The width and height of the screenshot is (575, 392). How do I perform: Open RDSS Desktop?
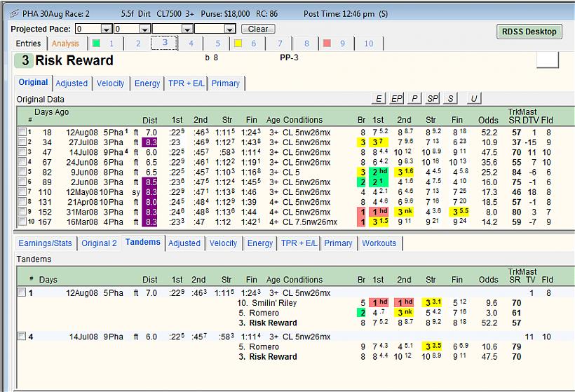coord(529,32)
